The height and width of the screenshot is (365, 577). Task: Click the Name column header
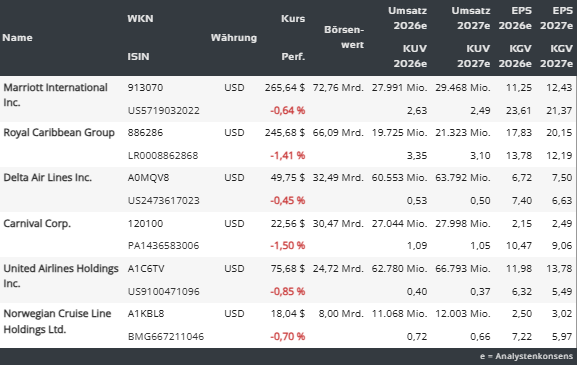[17, 38]
